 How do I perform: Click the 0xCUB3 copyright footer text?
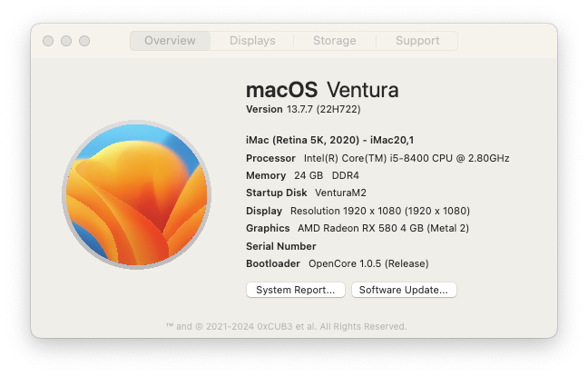click(x=287, y=326)
